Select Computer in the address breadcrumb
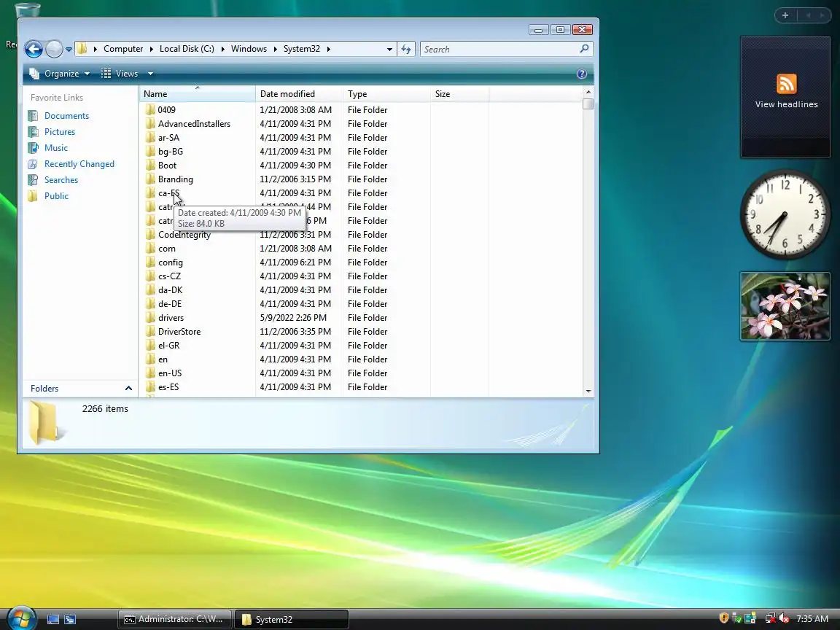Viewport: 840px width, 630px height. click(x=123, y=49)
